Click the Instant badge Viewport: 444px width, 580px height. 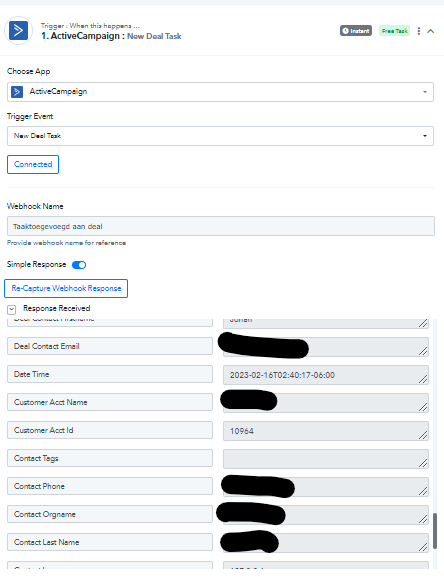[x=356, y=31]
